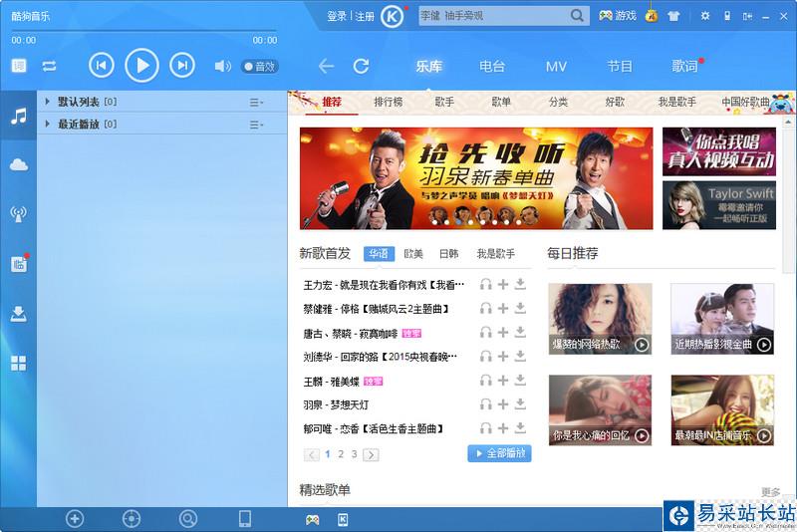Click the 更多 link beside 精选歌单

(770, 492)
